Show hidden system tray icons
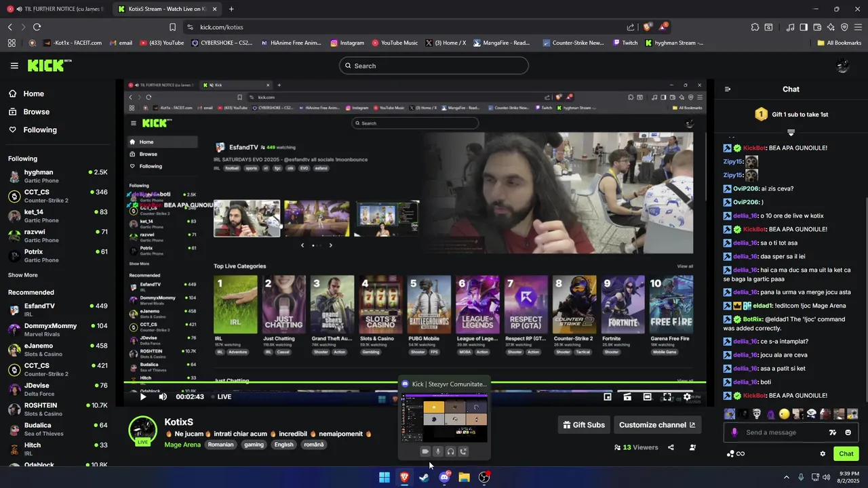 (787, 477)
